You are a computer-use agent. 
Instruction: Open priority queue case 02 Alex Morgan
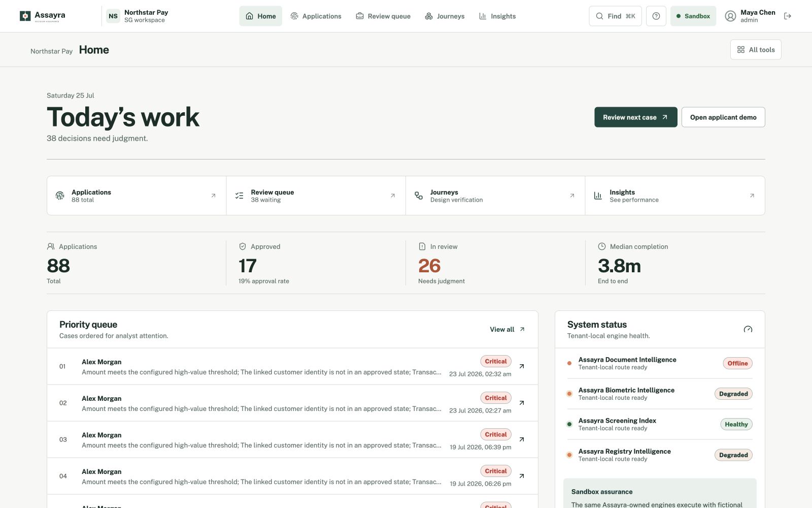[292, 403]
